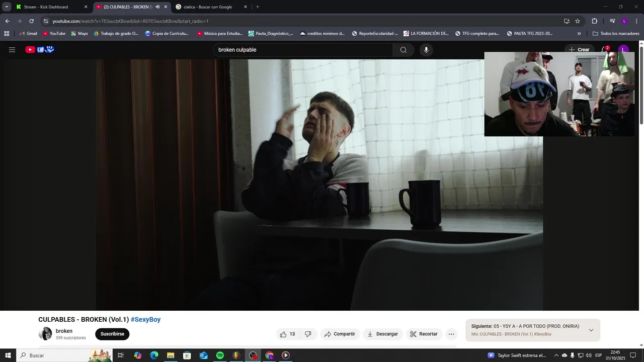Open Chrome media controls icon

(x=612, y=21)
